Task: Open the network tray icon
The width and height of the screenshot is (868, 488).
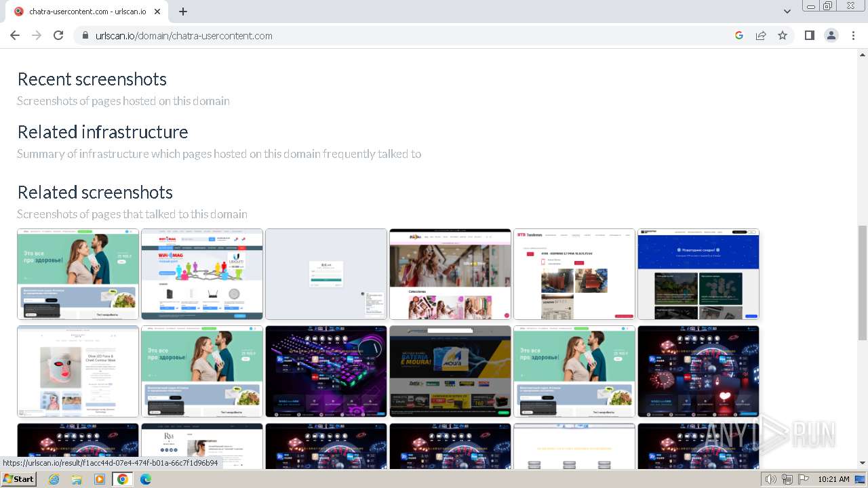Action: (x=787, y=479)
